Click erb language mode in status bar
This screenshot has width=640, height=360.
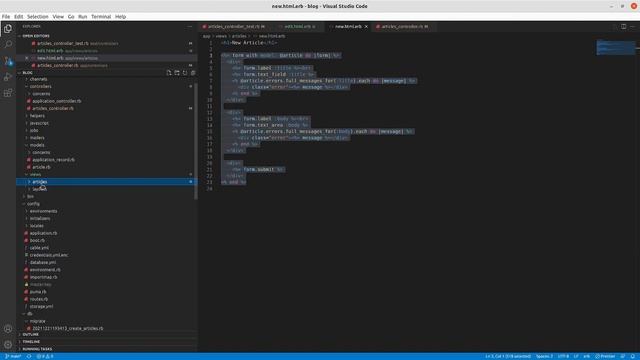pyautogui.click(x=587, y=356)
